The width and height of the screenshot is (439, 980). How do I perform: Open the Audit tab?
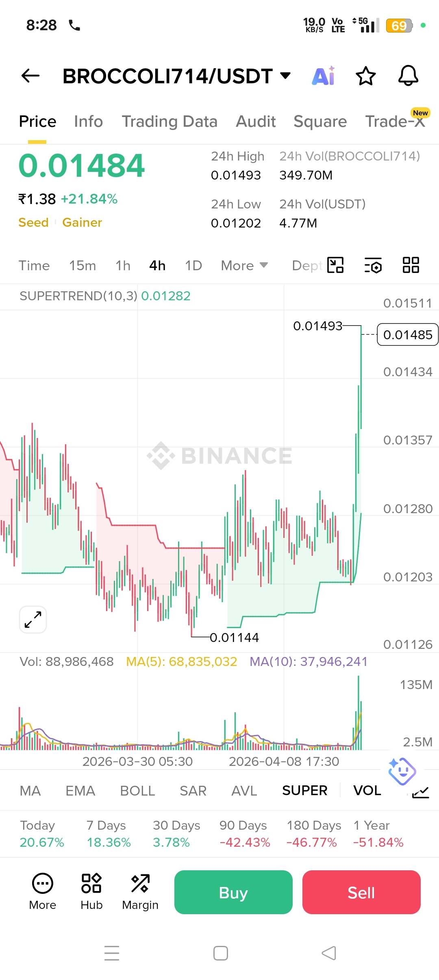coord(256,121)
